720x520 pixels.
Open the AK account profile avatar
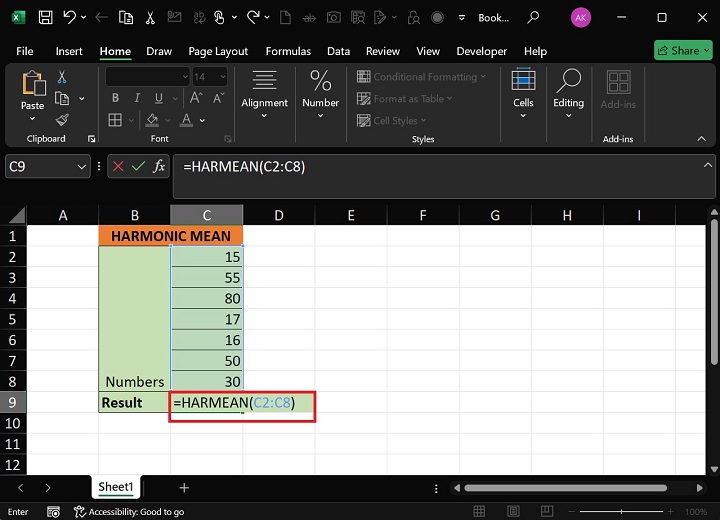(x=580, y=17)
